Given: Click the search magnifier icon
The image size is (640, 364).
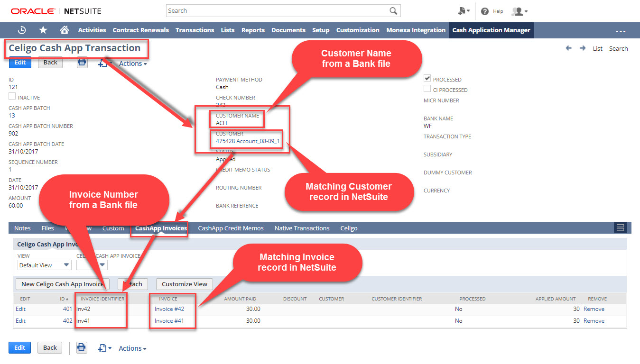Looking at the screenshot, I should click(393, 11).
